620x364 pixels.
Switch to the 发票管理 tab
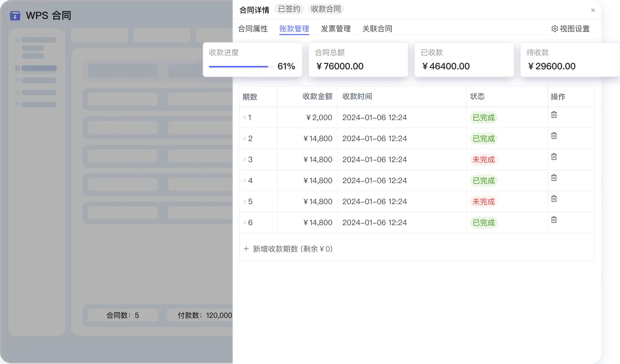click(x=336, y=29)
